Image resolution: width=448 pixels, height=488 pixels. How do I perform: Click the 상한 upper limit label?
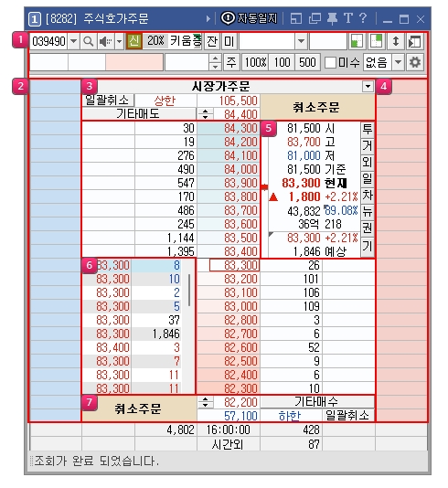[x=165, y=101]
